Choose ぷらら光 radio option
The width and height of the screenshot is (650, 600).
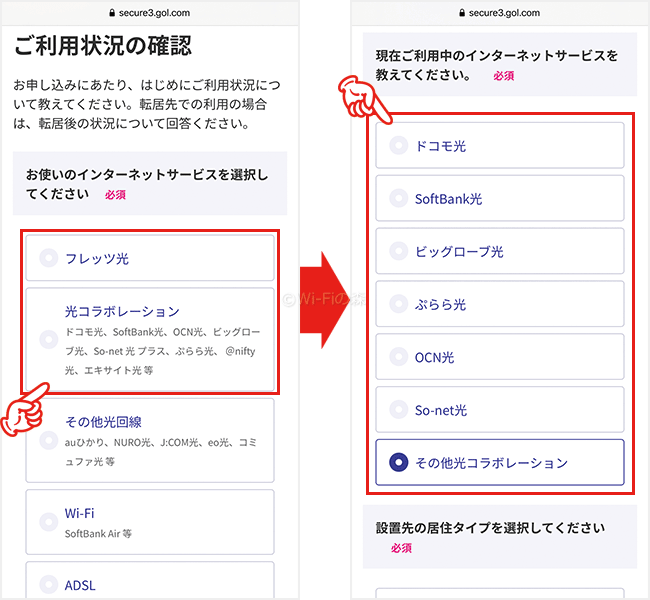pyautogui.click(x=500, y=304)
